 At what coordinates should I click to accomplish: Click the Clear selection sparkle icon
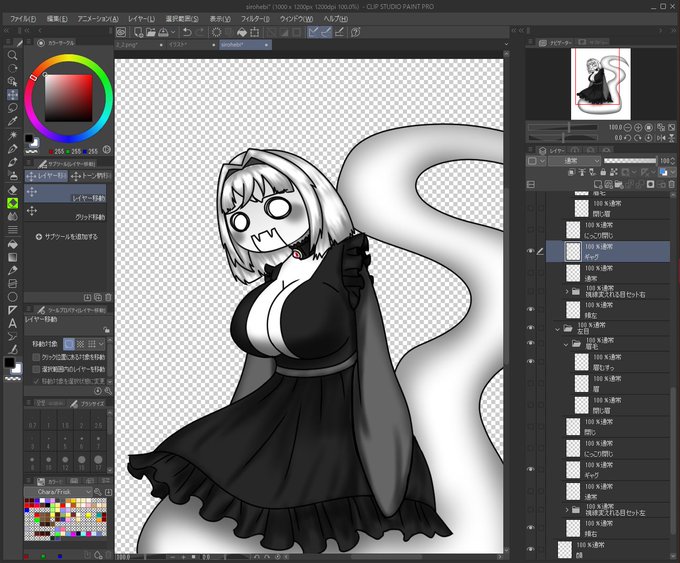click(x=216, y=32)
